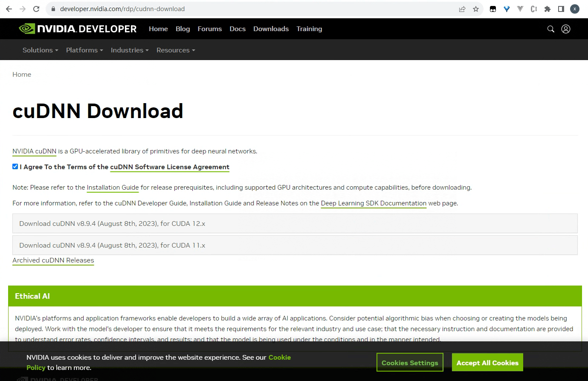Click the padlock site info icon
588x381 pixels.
(x=53, y=9)
